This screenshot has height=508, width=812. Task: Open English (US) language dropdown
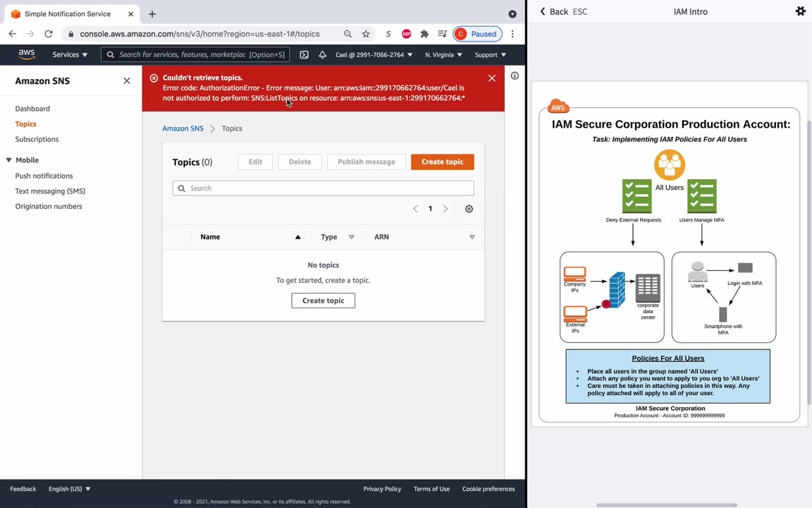[x=69, y=489]
